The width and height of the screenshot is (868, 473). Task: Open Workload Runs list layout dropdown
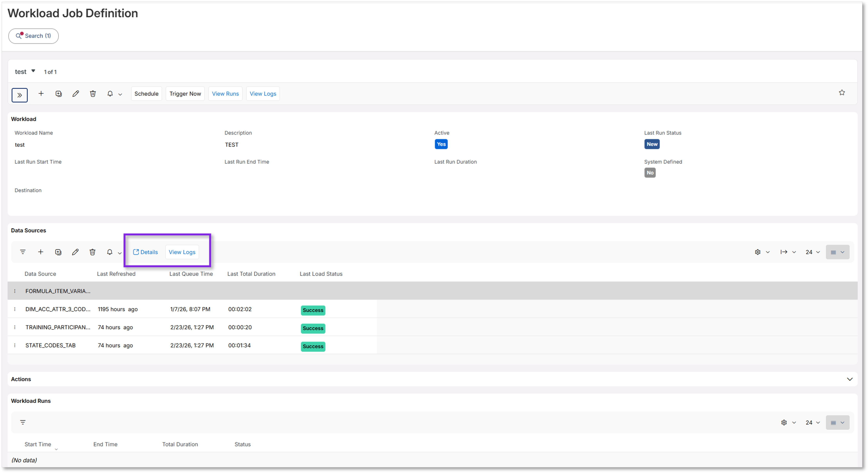pyautogui.click(x=837, y=423)
